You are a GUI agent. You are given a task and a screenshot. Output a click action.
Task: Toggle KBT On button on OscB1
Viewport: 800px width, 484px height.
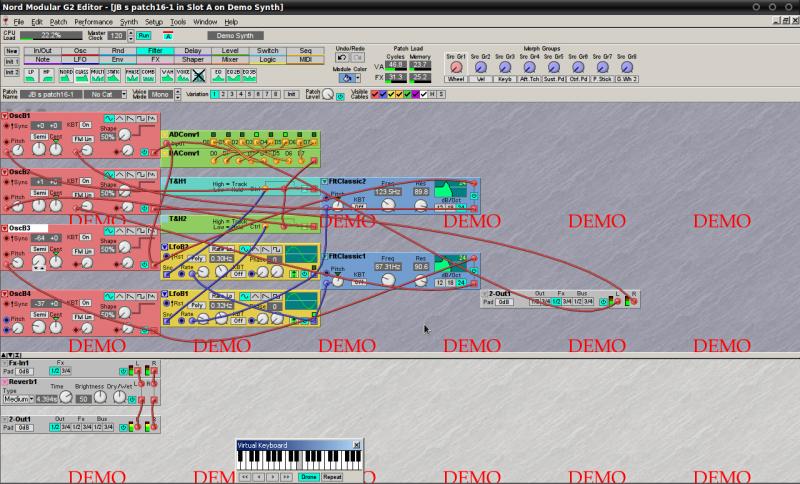(x=86, y=125)
